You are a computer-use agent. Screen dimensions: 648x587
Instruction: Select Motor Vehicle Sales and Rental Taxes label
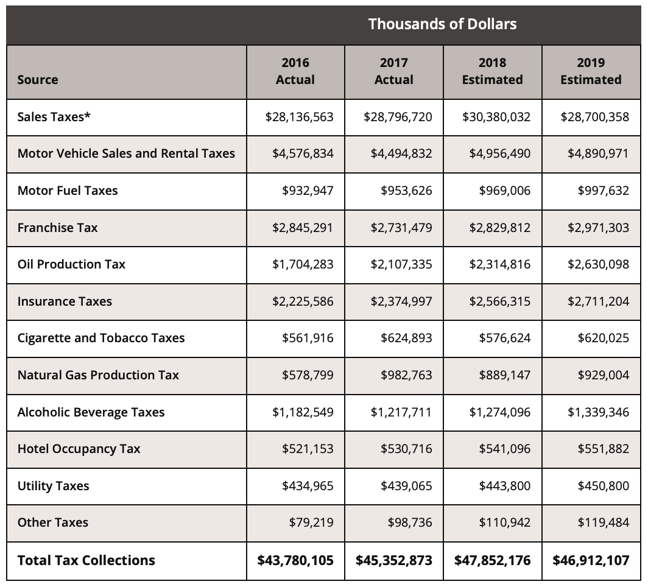[126, 154]
